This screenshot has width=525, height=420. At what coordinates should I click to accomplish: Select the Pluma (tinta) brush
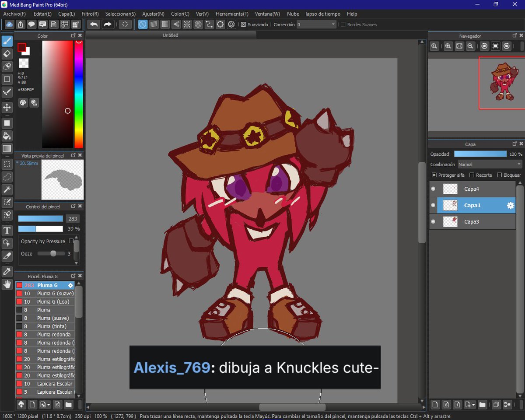click(x=45, y=326)
